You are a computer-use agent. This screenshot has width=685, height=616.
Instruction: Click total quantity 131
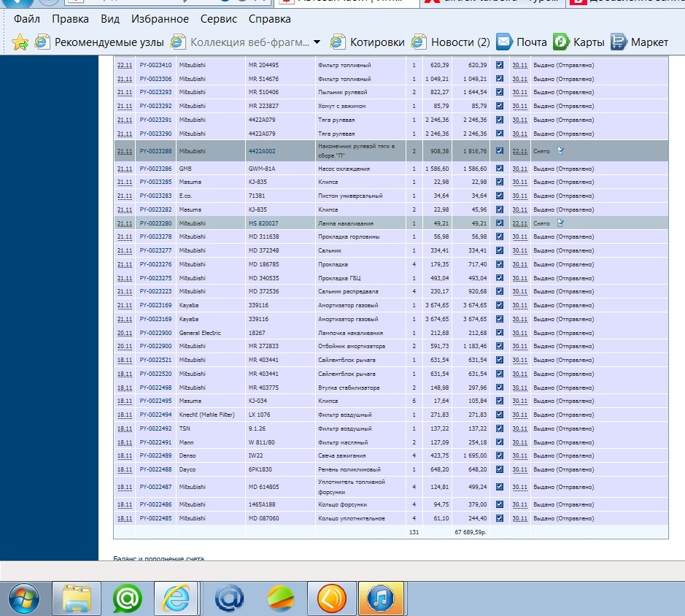click(x=414, y=532)
